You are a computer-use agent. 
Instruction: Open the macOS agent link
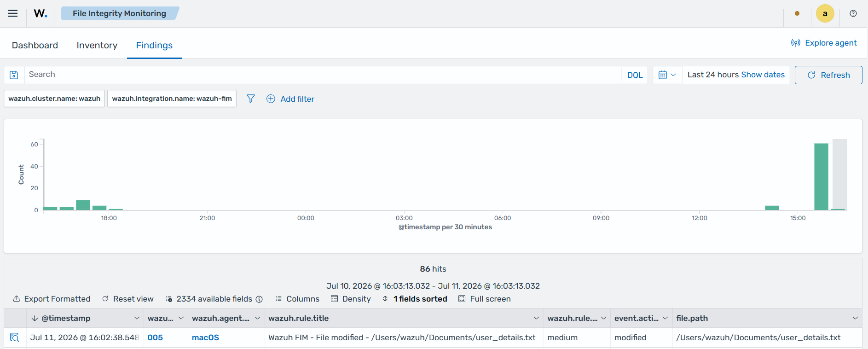point(205,337)
